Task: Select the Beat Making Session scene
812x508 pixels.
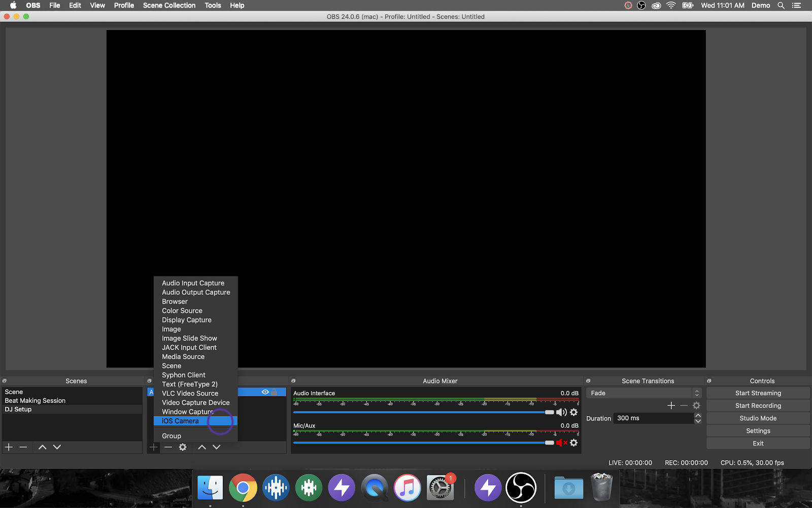Action: [72, 401]
